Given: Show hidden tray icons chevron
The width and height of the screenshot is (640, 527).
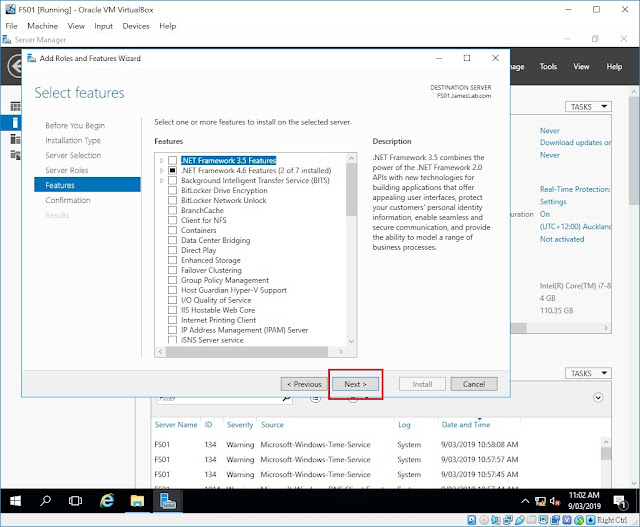Looking at the screenshot, I should [x=525, y=501].
